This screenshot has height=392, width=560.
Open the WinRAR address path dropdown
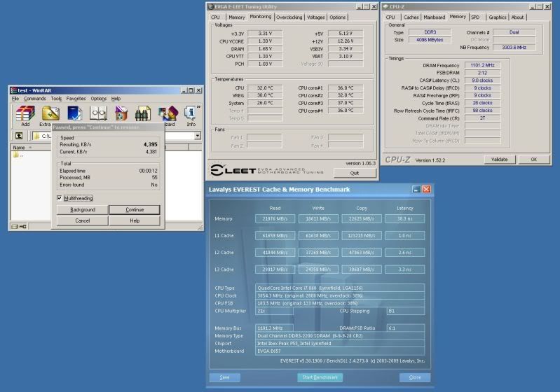pyautogui.click(x=198, y=136)
